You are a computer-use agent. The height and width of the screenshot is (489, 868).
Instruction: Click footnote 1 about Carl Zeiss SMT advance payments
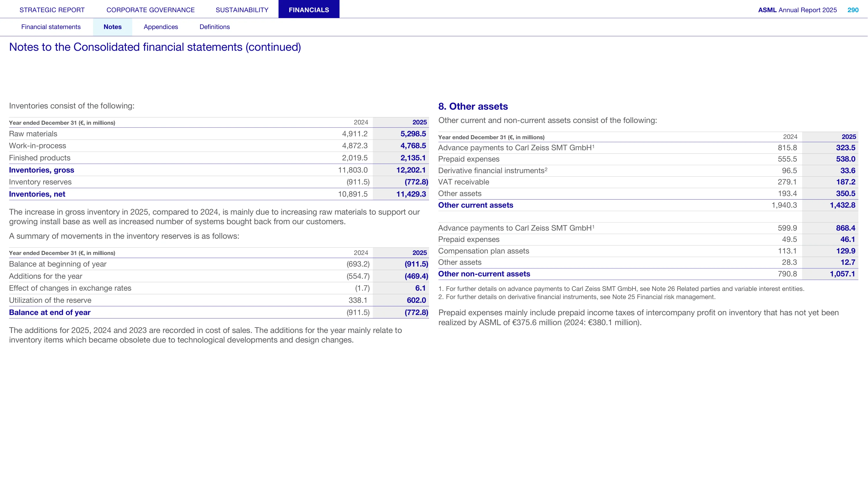[x=621, y=289]
